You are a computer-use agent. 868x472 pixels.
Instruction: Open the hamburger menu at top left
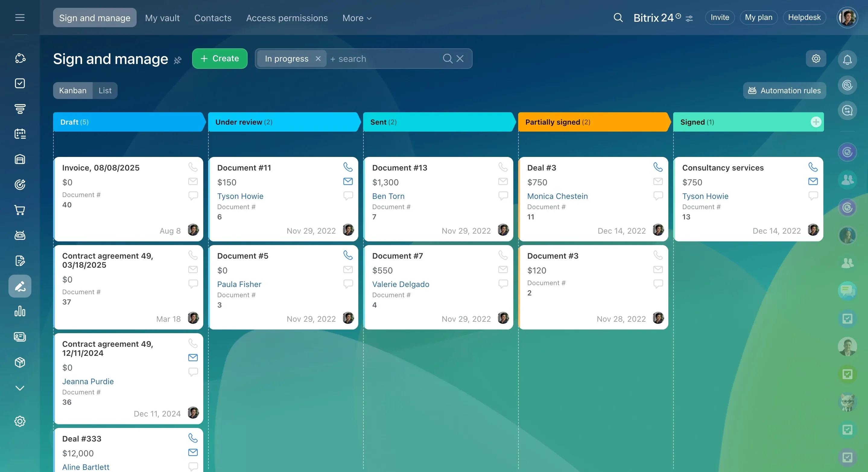(20, 18)
